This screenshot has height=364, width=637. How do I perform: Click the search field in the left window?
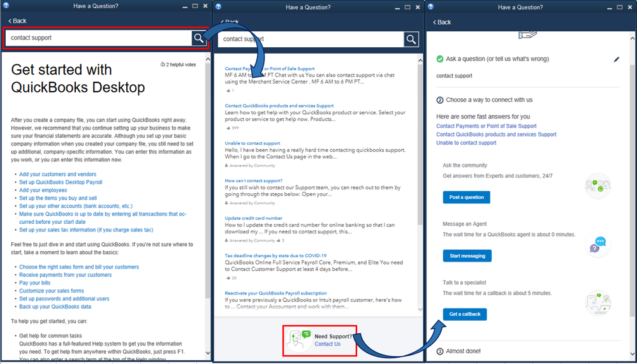click(98, 38)
